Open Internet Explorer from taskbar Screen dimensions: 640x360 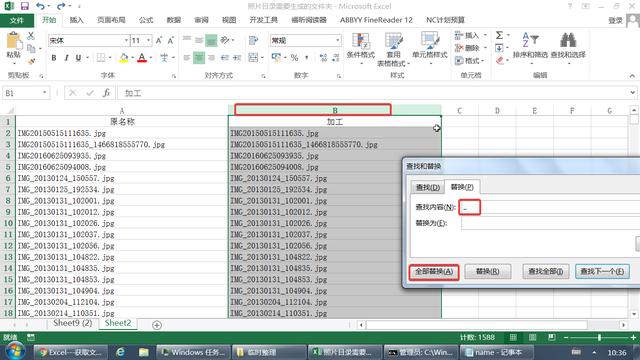pyautogui.click(x=120, y=352)
